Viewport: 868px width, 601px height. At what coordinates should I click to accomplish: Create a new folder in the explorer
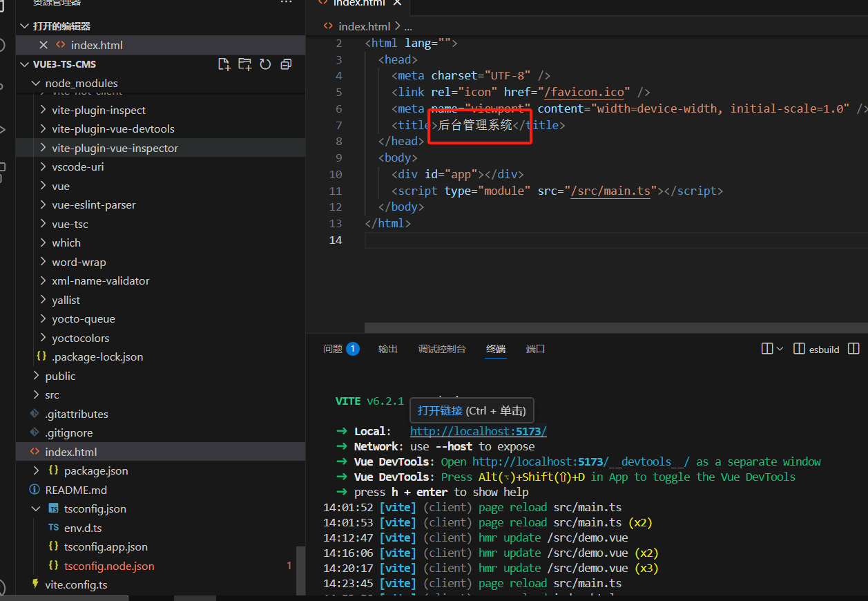244,64
